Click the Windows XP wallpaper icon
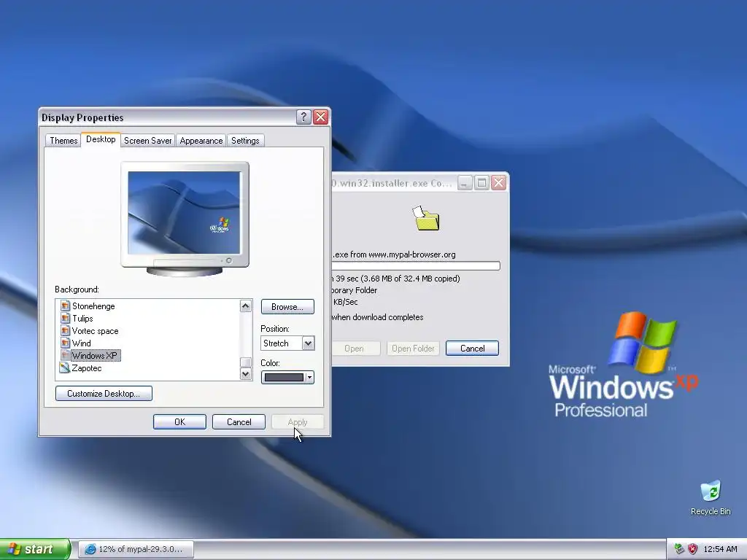The width and height of the screenshot is (747, 560). (65, 356)
